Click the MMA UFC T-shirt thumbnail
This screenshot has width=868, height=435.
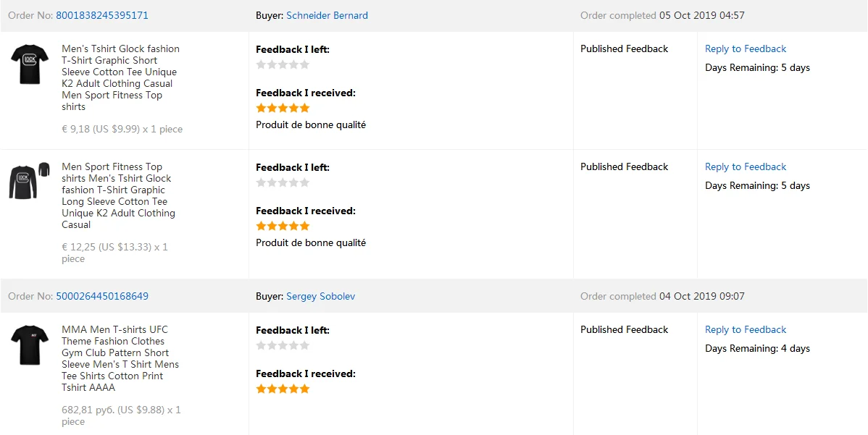(30, 345)
